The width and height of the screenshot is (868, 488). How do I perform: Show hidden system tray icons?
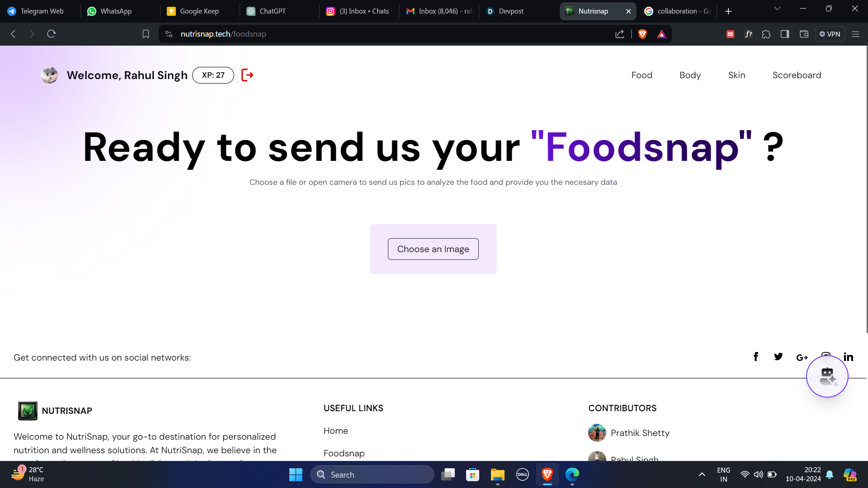[702, 474]
